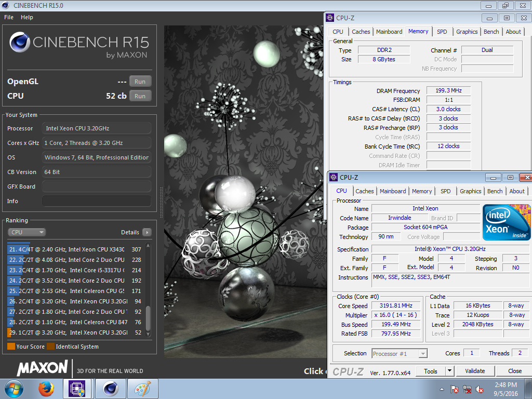Image resolution: width=532 pixels, height=399 pixels.
Task: Switch to Mainboard tab in upper CPU-Z
Action: pyautogui.click(x=389, y=32)
